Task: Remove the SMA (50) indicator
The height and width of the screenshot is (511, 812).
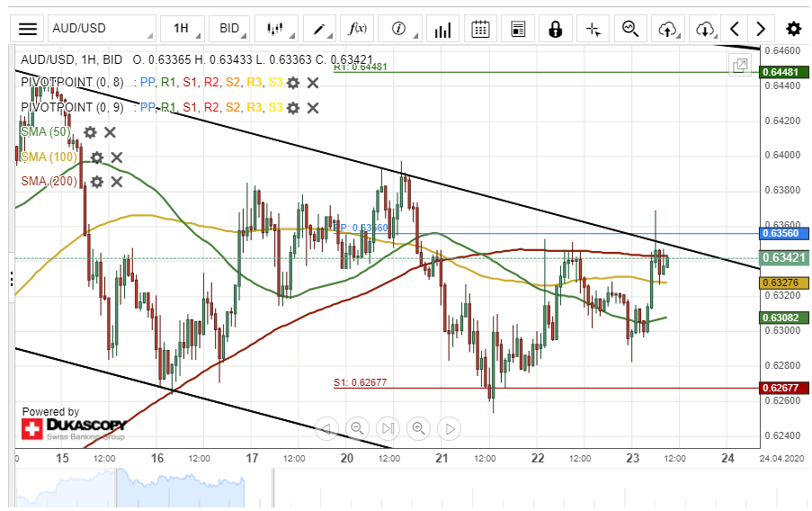Action: tap(110, 132)
